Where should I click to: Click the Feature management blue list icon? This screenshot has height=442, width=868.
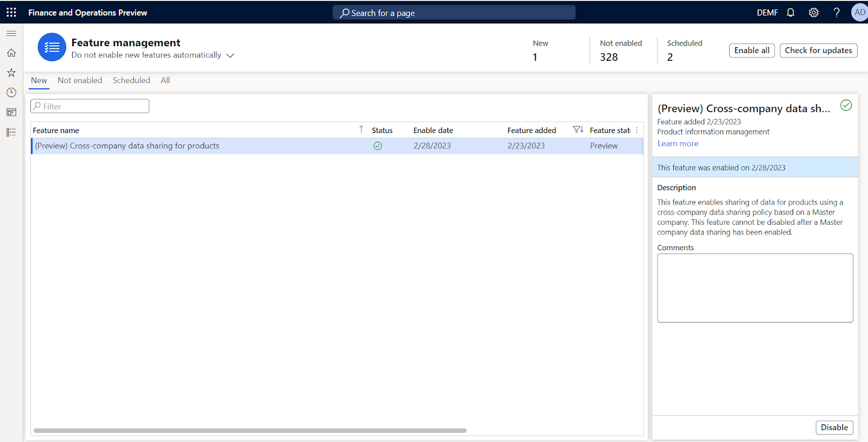click(x=52, y=47)
